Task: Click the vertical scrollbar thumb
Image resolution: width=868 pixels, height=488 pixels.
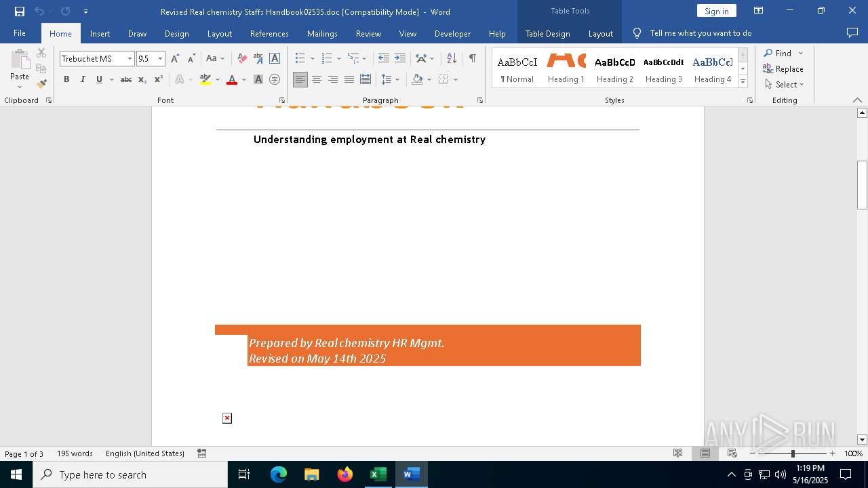Action: point(862,184)
